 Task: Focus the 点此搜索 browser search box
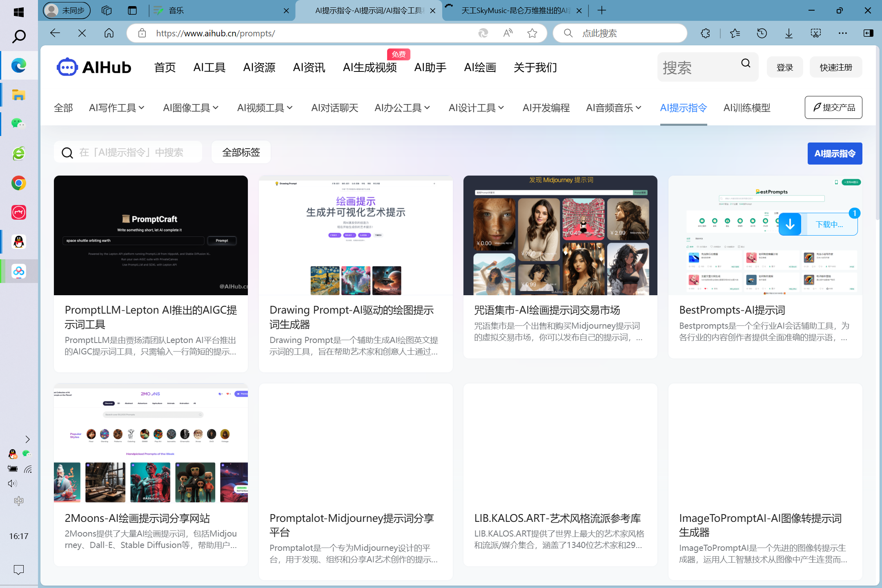(621, 33)
